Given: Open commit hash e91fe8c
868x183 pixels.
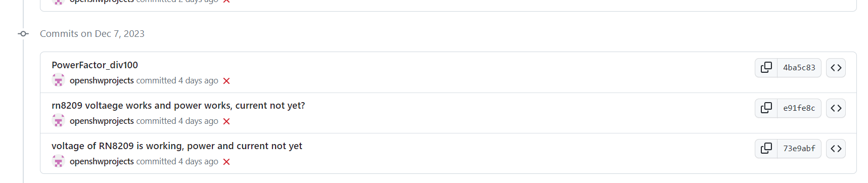Looking at the screenshot, I should point(799,108).
